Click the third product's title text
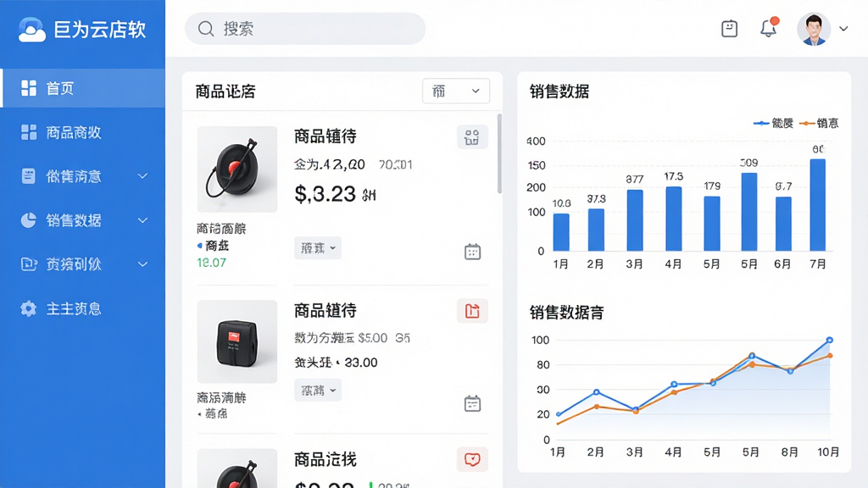Viewport: 868px width, 488px height. click(x=325, y=459)
